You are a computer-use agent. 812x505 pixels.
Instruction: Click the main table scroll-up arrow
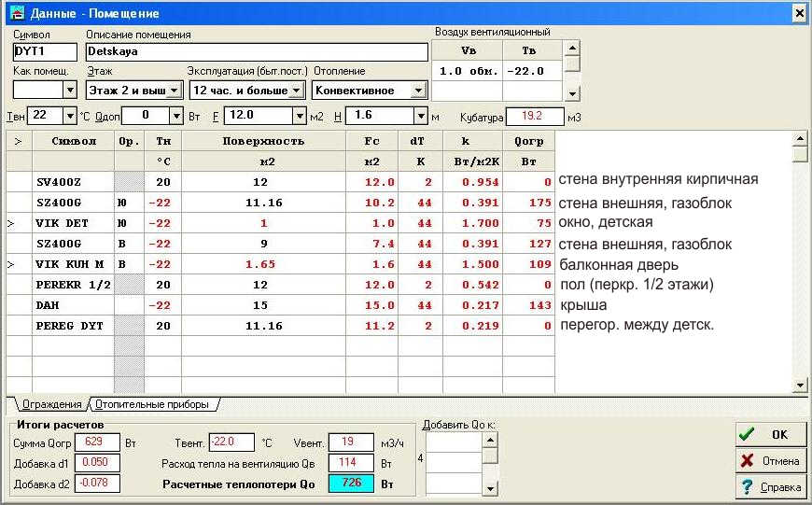pos(800,138)
